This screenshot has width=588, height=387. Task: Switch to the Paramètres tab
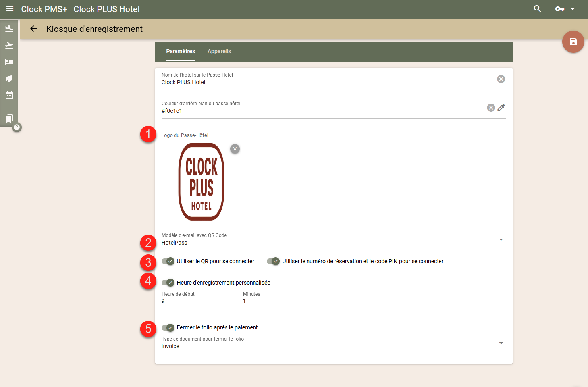181,51
